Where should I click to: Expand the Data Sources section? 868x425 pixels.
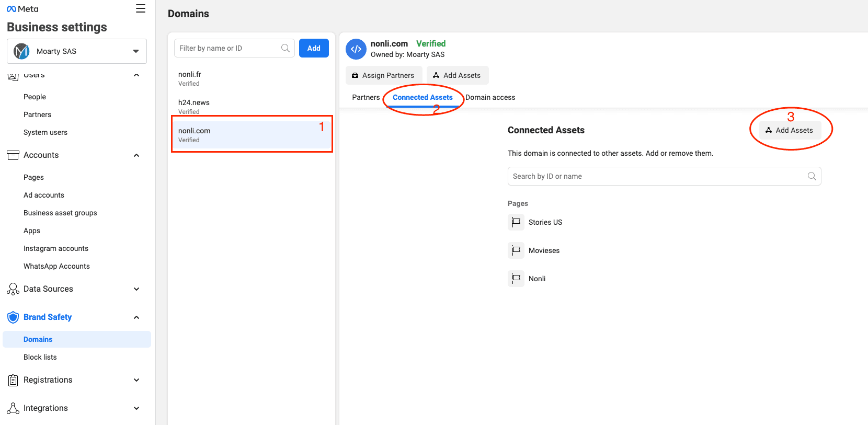tap(136, 289)
